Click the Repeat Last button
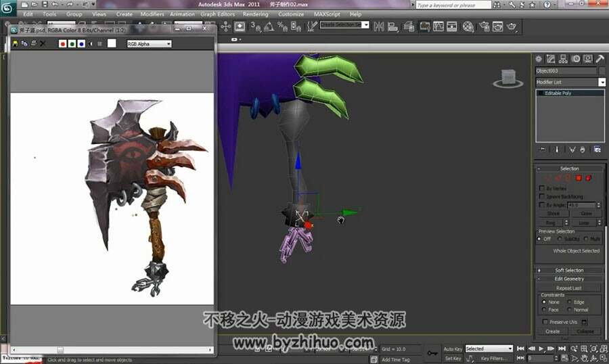Image resolution: width=609 pixels, height=364 pixels. (x=569, y=288)
